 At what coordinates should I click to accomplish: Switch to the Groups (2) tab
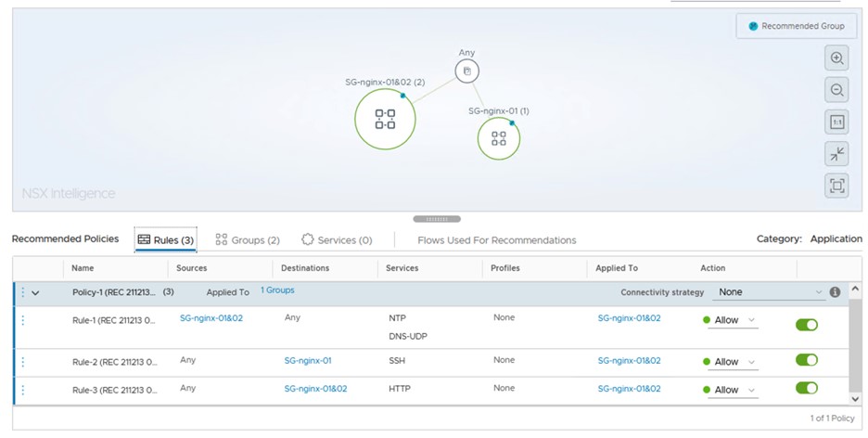248,240
